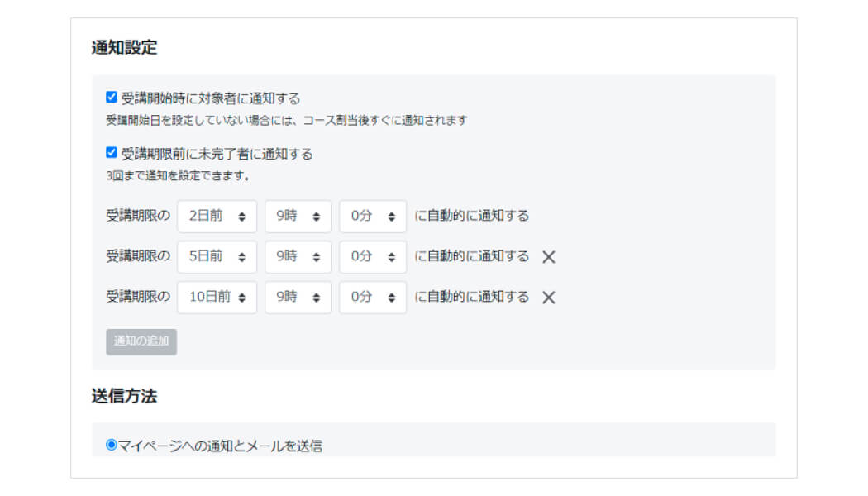The width and height of the screenshot is (868, 496).
Task: Open the minute dropdown in 5日前 row
Action: [x=373, y=256]
